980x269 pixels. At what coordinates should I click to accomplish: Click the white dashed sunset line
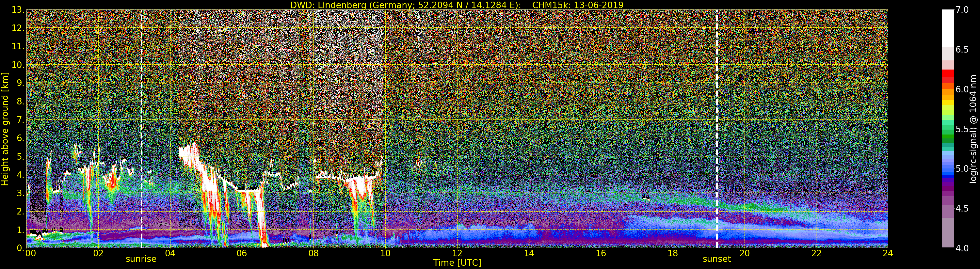click(x=717, y=129)
